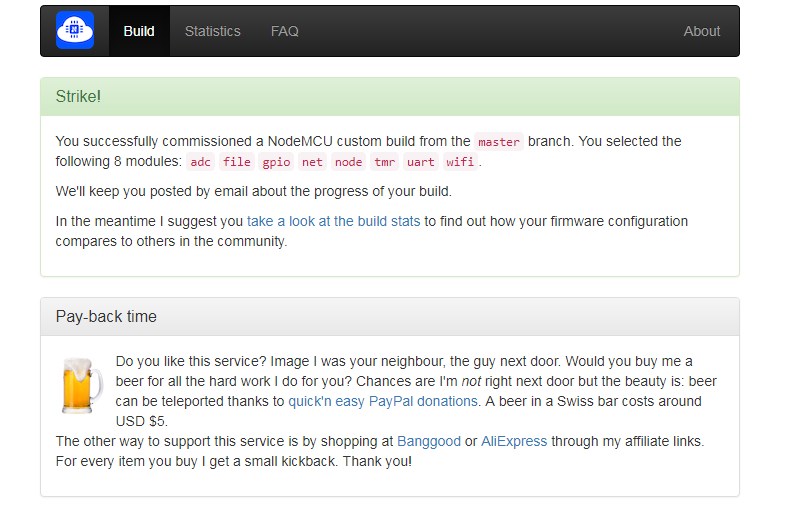Visit the Banggood affiliate link

(x=429, y=441)
